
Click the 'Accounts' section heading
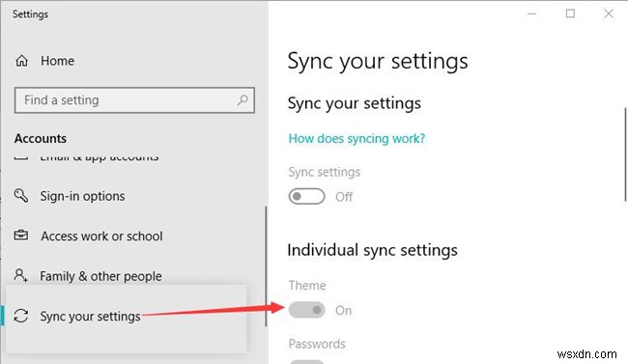click(x=41, y=139)
